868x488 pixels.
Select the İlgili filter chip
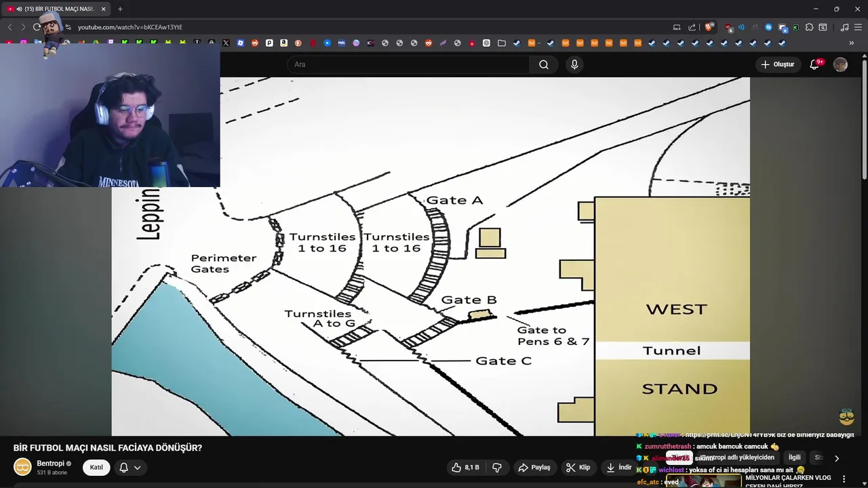point(794,457)
